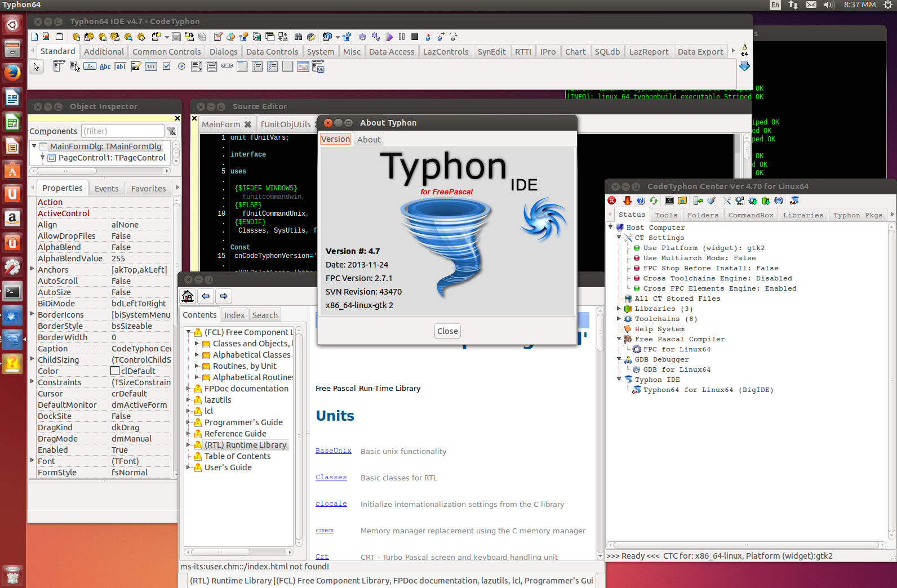Select the TMemo component in palette

coord(136,66)
